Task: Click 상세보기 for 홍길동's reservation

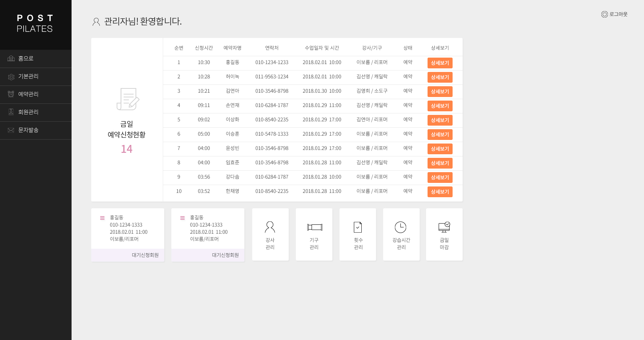Action: 440,63
